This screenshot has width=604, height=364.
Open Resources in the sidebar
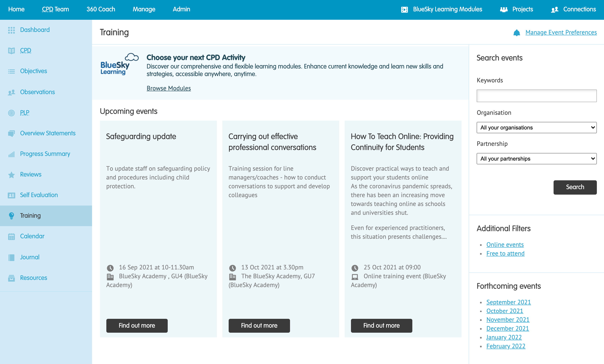click(34, 278)
